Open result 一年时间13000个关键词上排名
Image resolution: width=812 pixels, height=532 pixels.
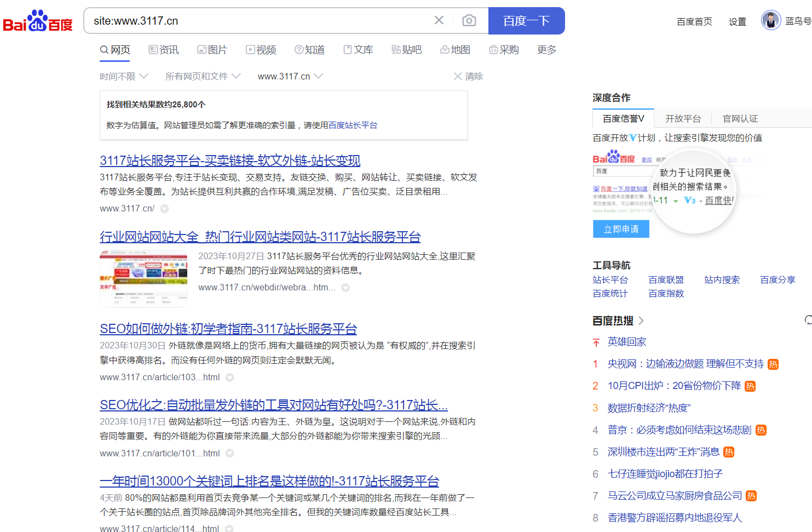[269, 481]
